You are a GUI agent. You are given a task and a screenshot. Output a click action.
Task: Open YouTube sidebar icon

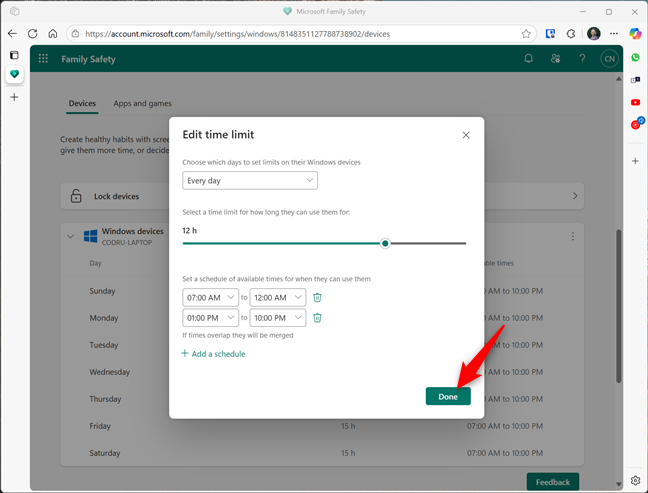pyautogui.click(x=636, y=102)
